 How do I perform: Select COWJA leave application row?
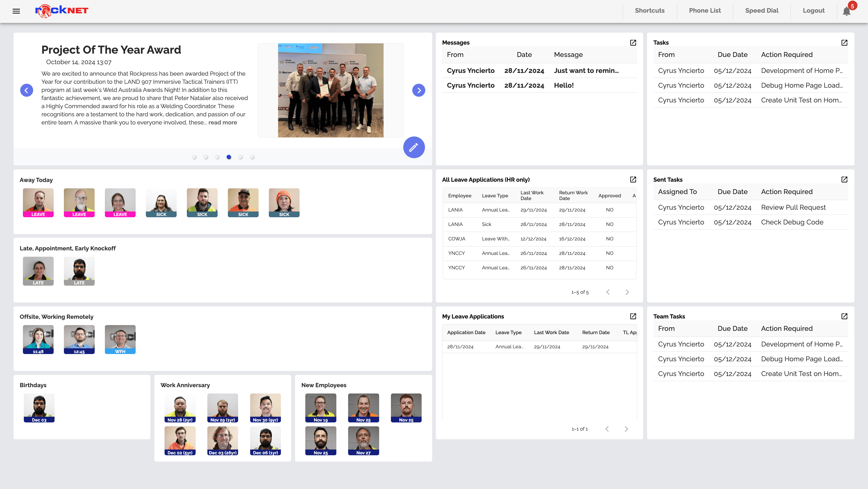pos(539,239)
